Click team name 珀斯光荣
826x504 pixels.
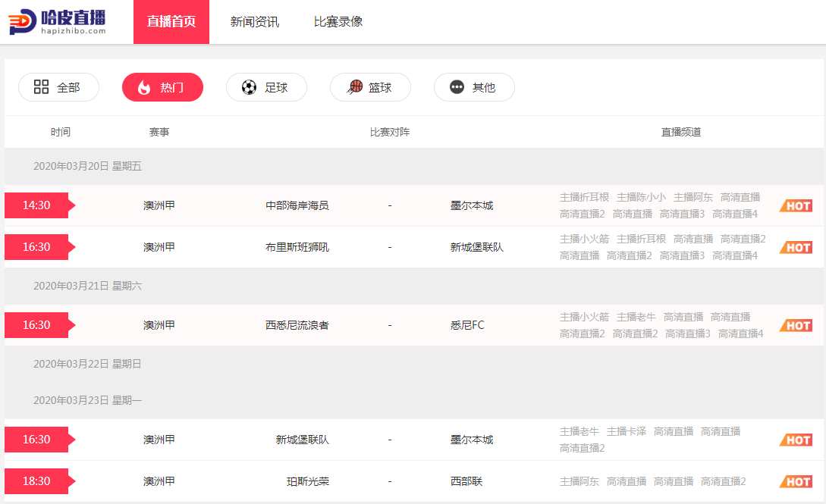click(308, 481)
